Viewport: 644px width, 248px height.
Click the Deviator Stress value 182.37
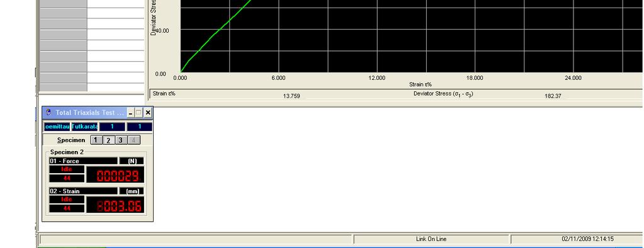(553, 96)
